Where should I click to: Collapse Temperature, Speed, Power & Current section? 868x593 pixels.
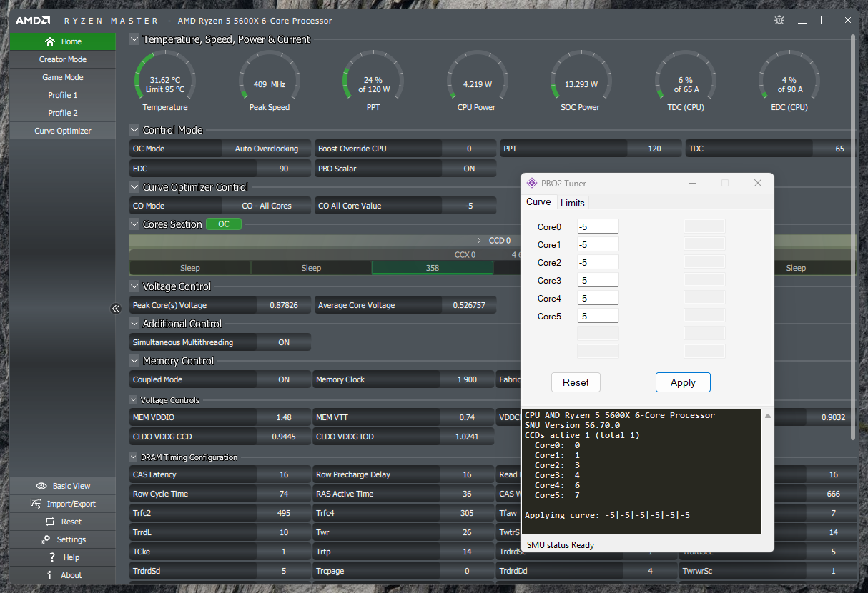[134, 39]
